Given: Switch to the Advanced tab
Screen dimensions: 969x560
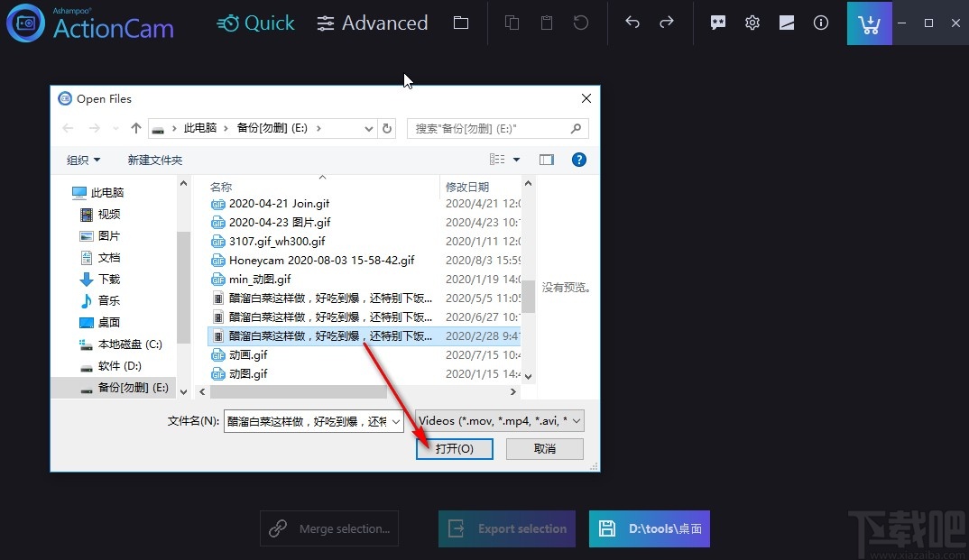Looking at the screenshot, I should click(x=372, y=23).
